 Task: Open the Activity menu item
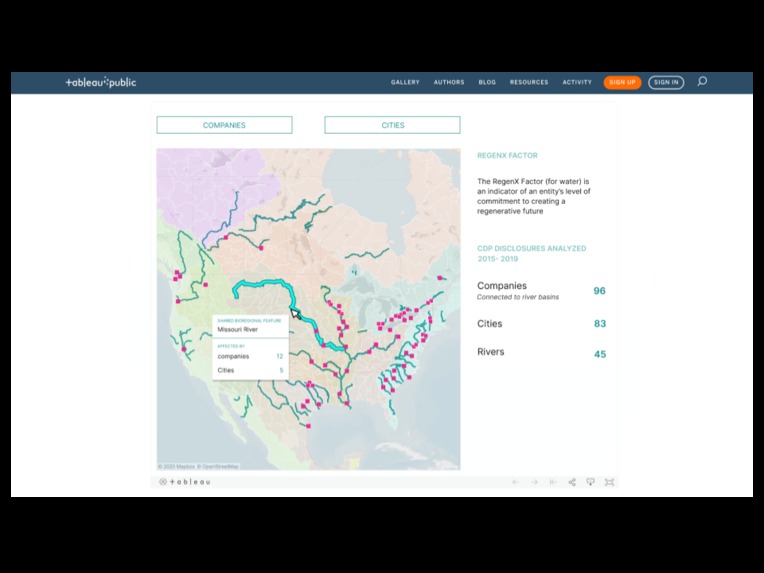pos(577,82)
